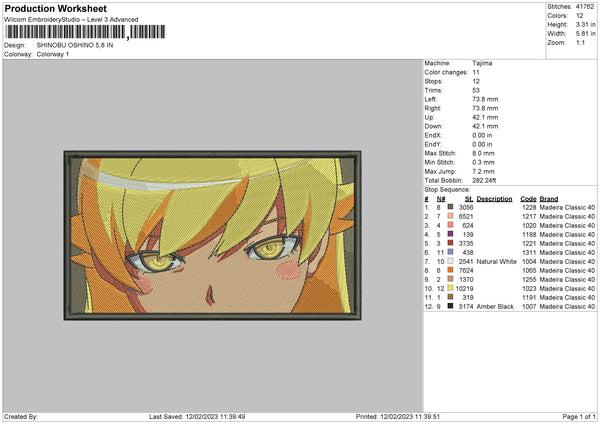
Task: Click the Colorway 1 value
Action: (x=53, y=54)
